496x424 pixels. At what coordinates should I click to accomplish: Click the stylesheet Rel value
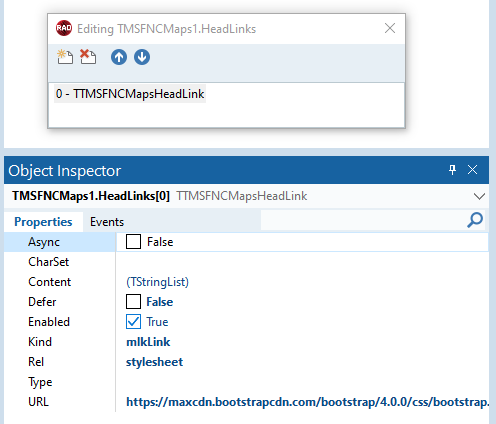pos(154,362)
